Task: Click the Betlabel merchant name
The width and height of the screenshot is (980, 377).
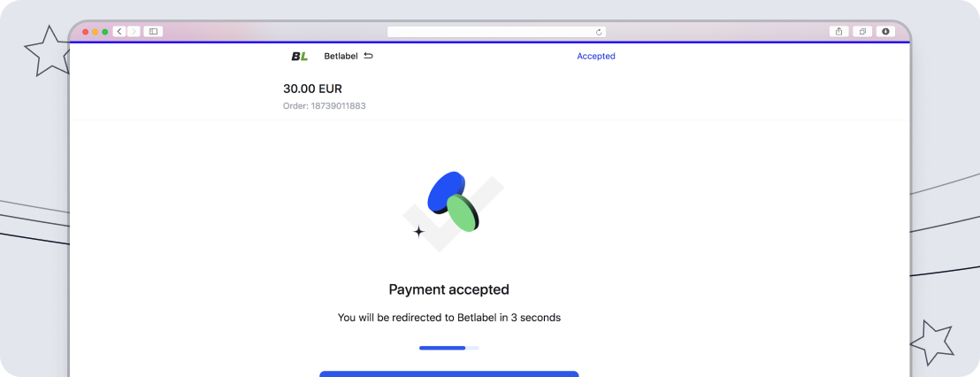Action: point(341,57)
